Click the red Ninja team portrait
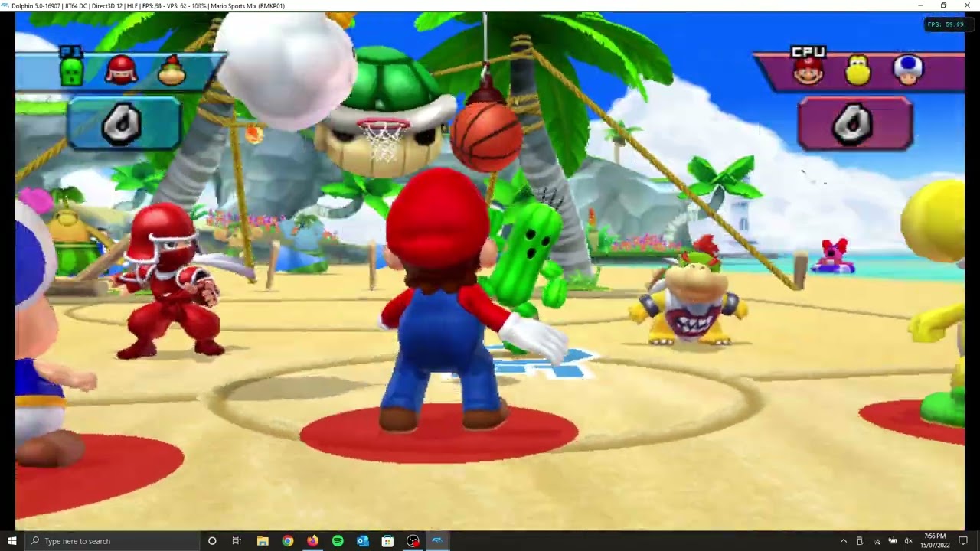The width and height of the screenshot is (980, 551). pyautogui.click(x=121, y=70)
